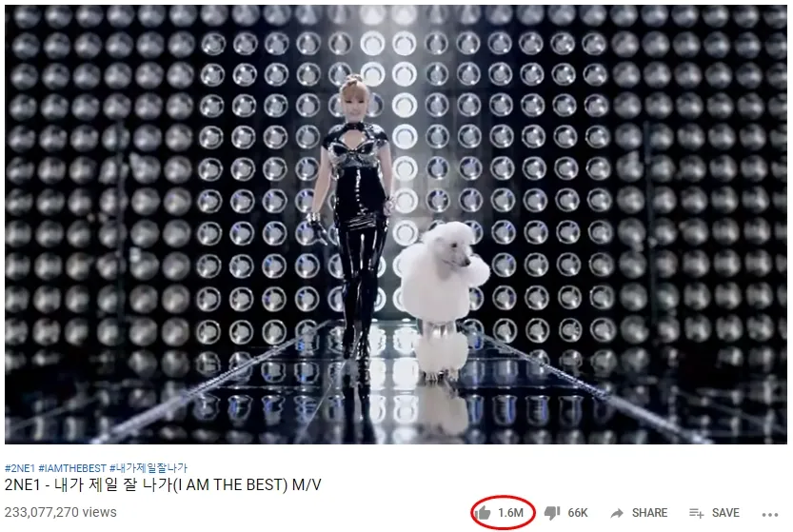The height and width of the screenshot is (532, 793).
Task: Click the 1.6M like count
Action: coord(510,512)
